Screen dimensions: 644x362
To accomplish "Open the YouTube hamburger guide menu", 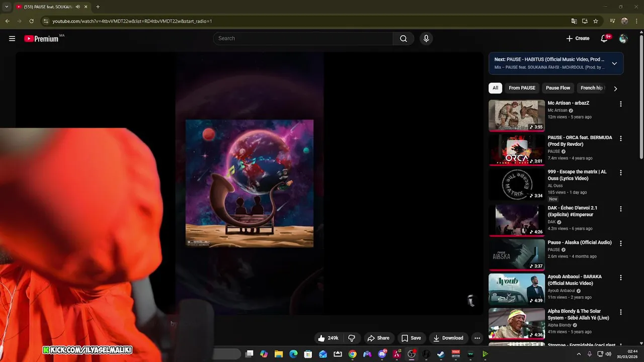I will click(12, 39).
